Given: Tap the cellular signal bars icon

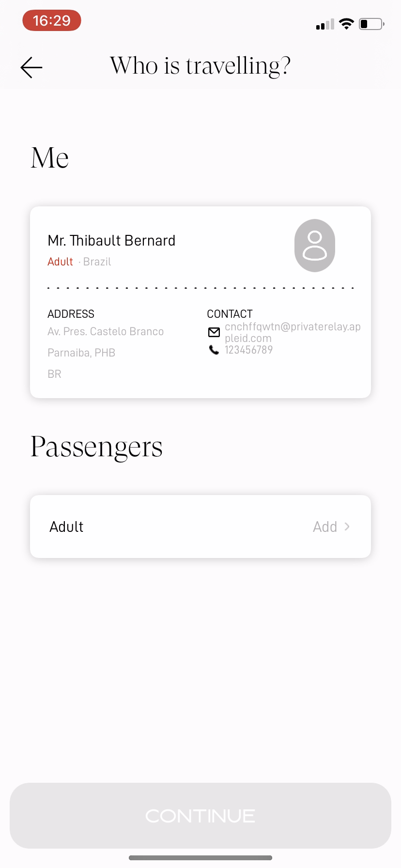Looking at the screenshot, I should coord(325,24).
